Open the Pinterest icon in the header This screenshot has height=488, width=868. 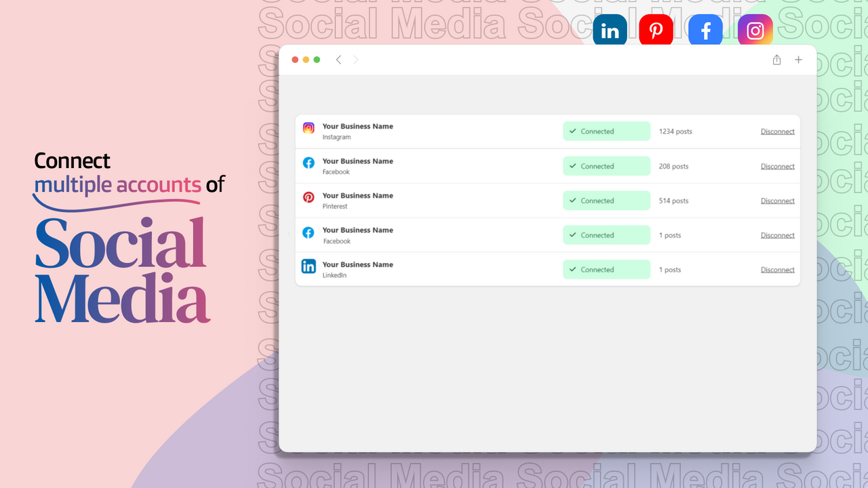click(655, 29)
